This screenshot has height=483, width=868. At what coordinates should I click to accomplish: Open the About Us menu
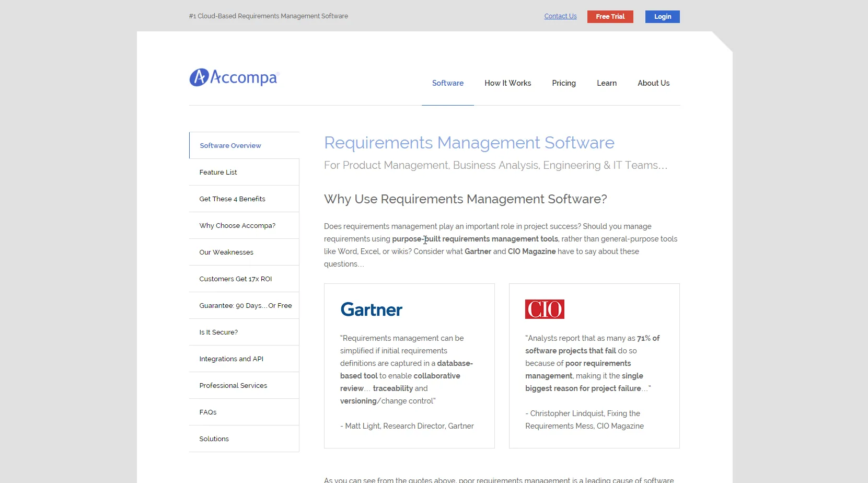point(653,83)
